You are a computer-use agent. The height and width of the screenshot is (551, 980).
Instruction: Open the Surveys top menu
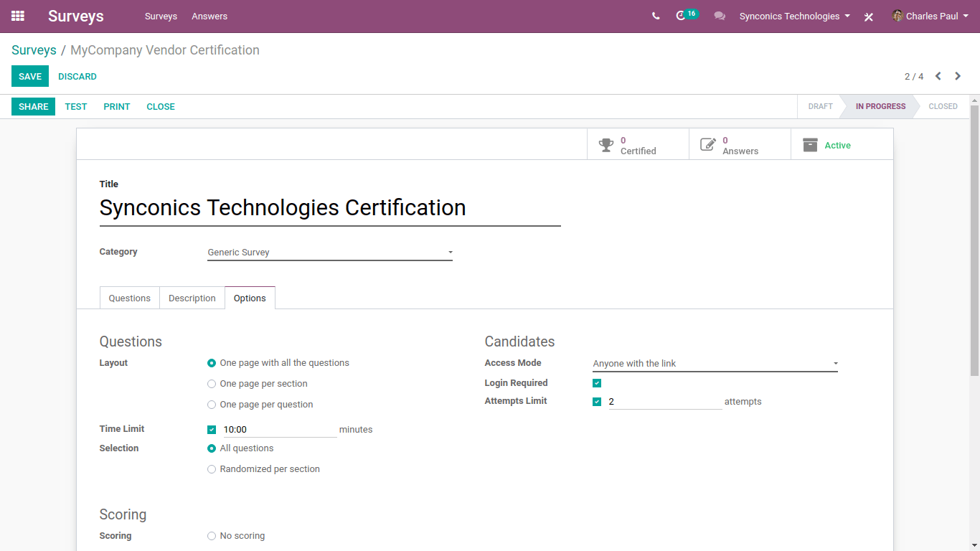point(161,16)
